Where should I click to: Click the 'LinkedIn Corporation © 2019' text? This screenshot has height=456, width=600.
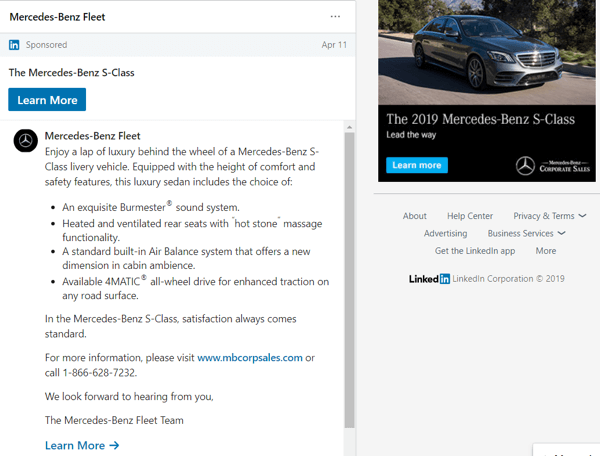pyautogui.click(x=508, y=279)
